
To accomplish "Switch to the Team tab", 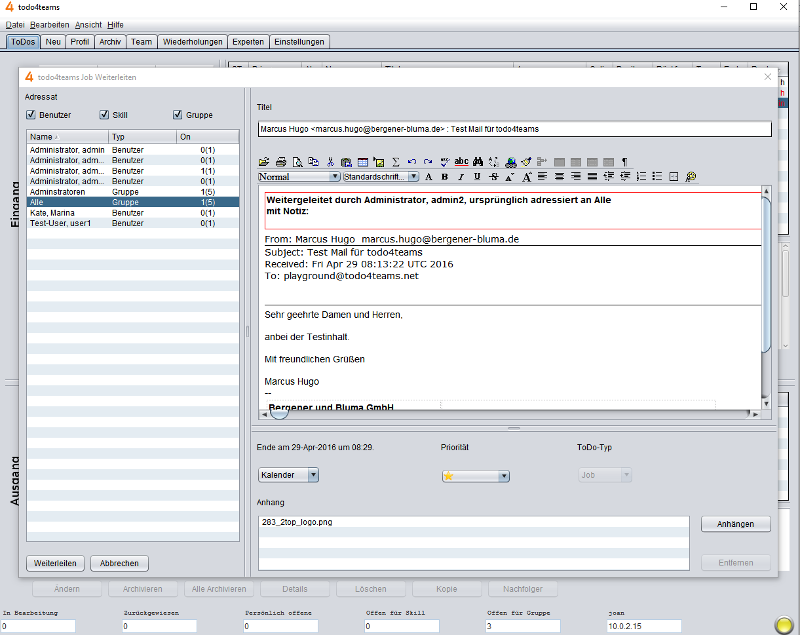I will [x=141, y=42].
